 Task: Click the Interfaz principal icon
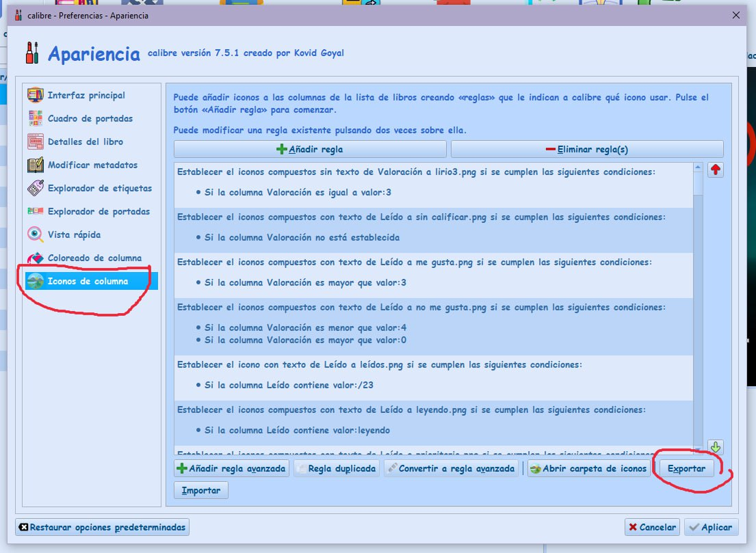click(x=35, y=95)
